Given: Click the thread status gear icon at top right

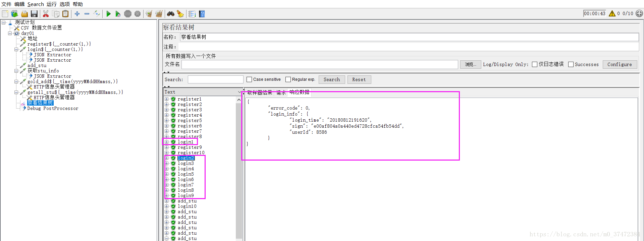Looking at the screenshot, I should [639, 13].
